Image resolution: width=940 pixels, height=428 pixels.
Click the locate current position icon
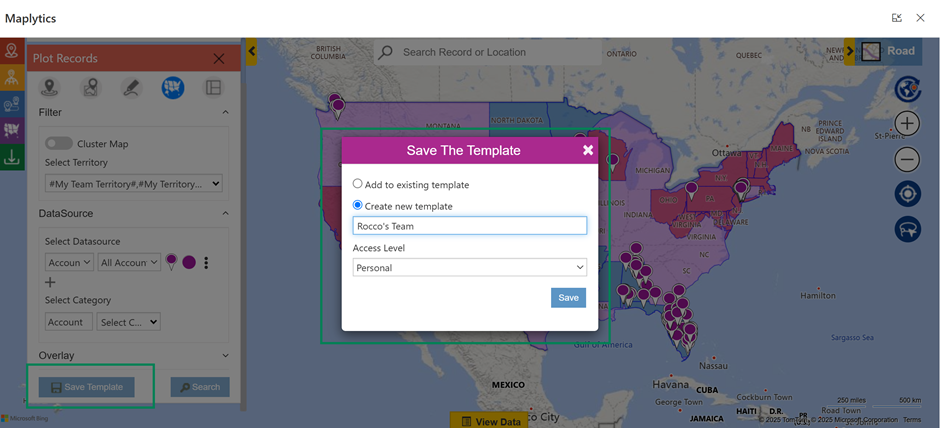907,194
